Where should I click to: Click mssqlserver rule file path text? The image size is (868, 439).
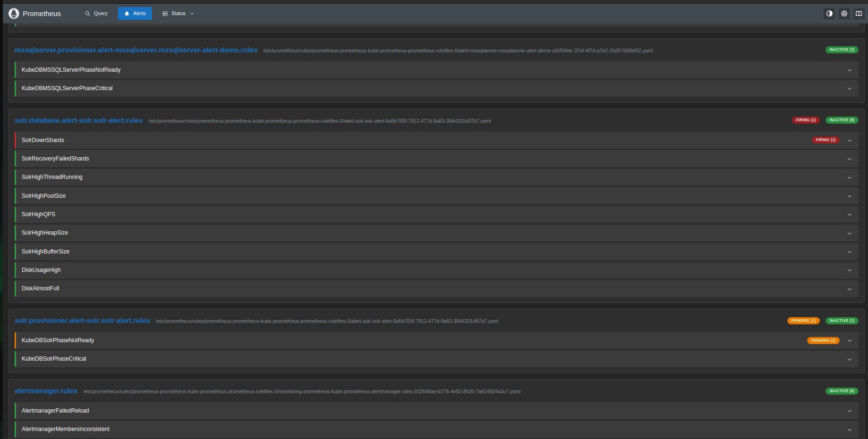tap(458, 51)
